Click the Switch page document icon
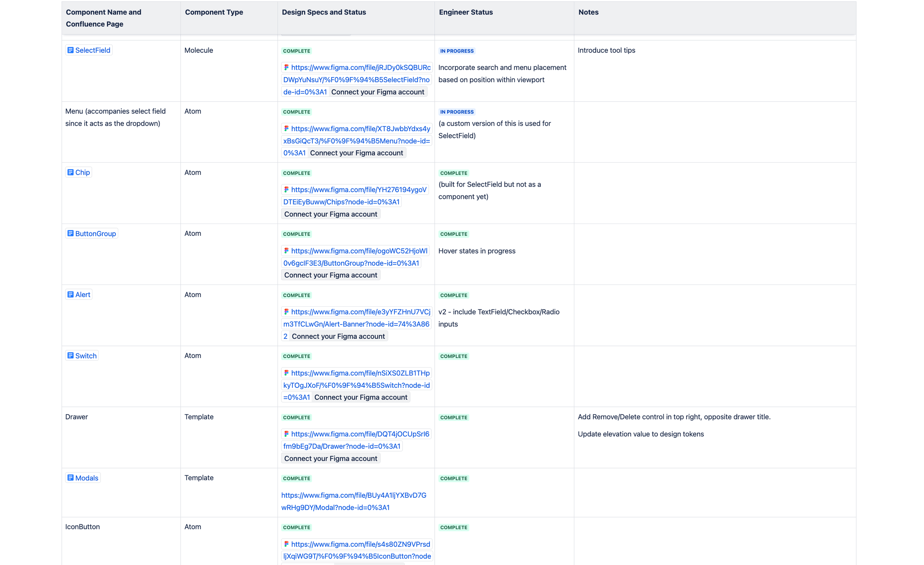Viewport: 924px width, 565px height. click(x=70, y=356)
